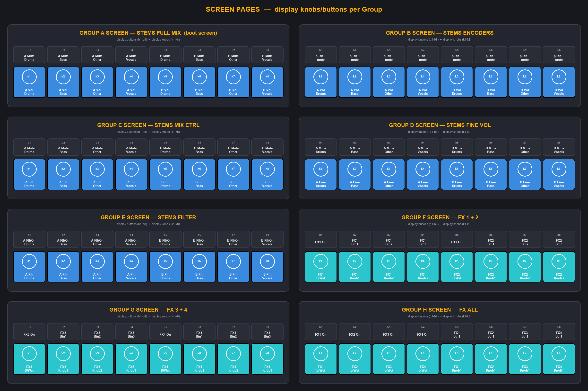Click k4 A Fine Vocals knob in Group D

(x=423, y=174)
